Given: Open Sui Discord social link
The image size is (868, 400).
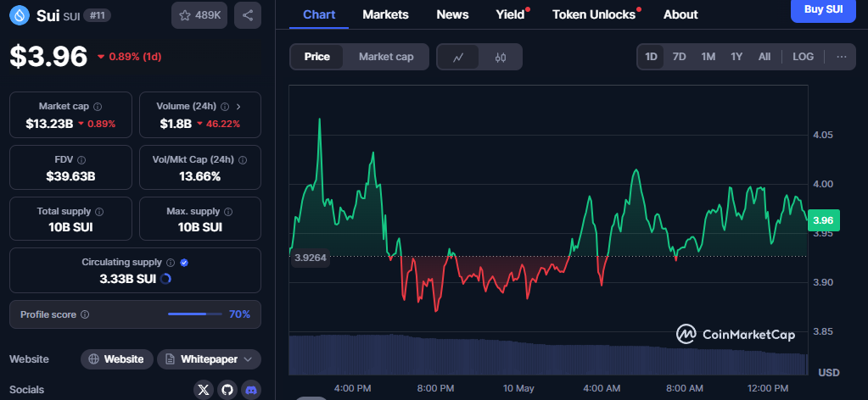Looking at the screenshot, I should point(250,390).
